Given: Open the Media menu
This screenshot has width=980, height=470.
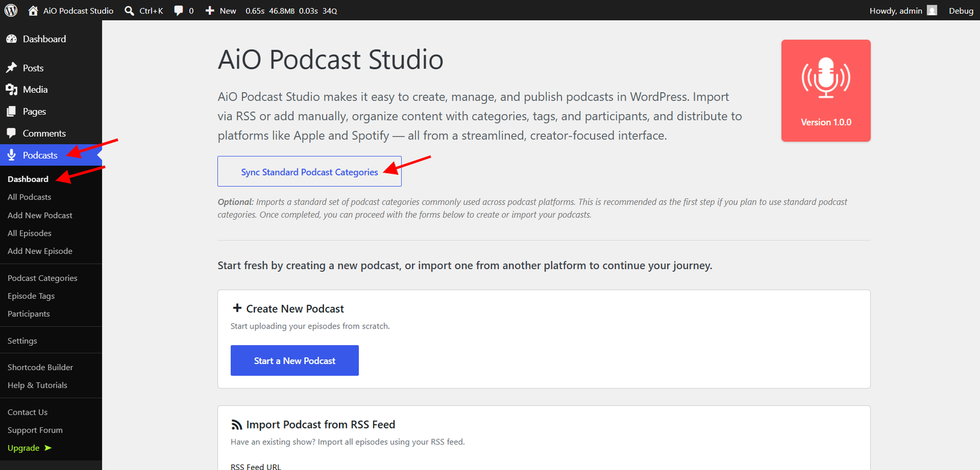Looking at the screenshot, I should (x=51, y=89).
